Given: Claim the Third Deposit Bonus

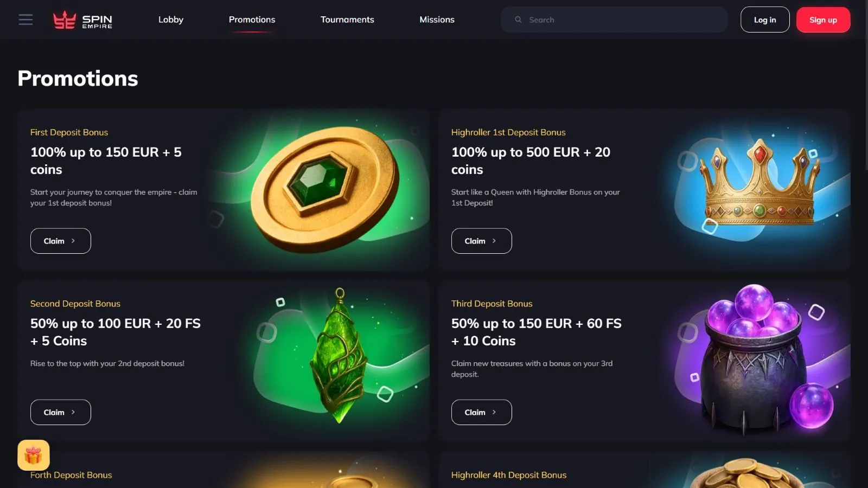Looking at the screenshot, I should (x=482, y=412).
